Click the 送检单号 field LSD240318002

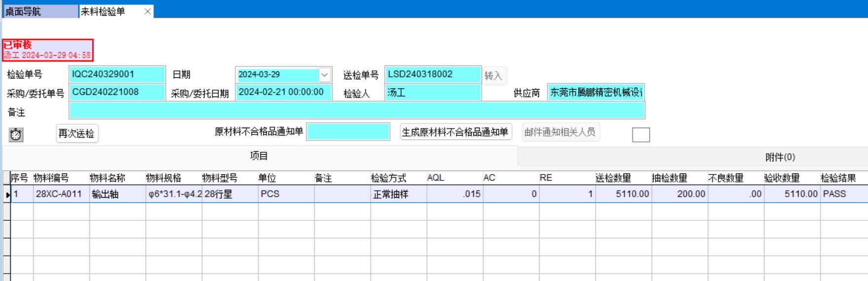click(x=433, y=74)
